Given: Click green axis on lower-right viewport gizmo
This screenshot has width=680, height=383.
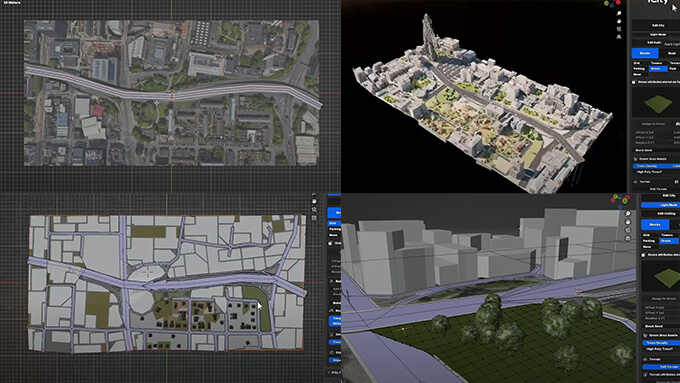Looking at the screenshot, I should tap(624, 201).
